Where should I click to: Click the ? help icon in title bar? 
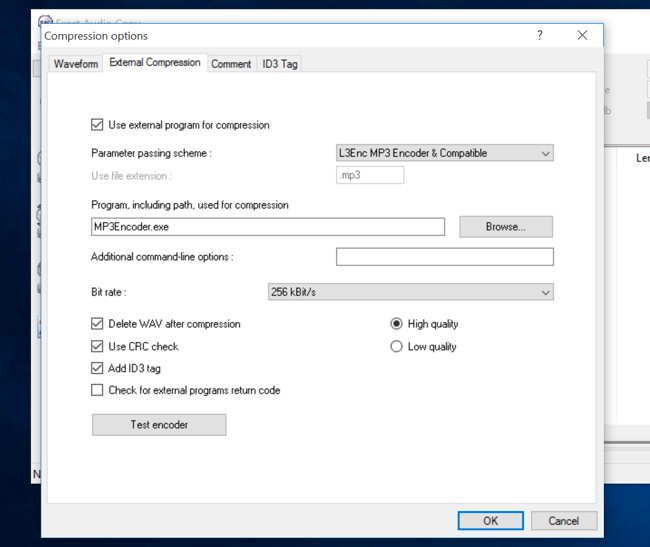(540, 35)
